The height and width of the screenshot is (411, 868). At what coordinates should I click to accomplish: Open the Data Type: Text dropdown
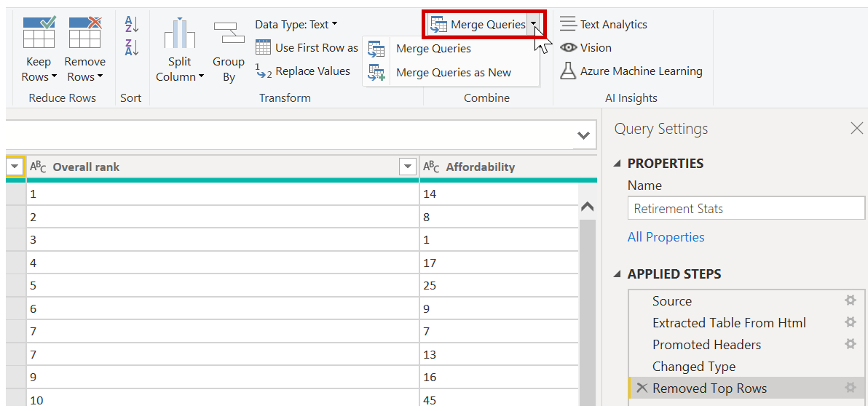(296, 24)
